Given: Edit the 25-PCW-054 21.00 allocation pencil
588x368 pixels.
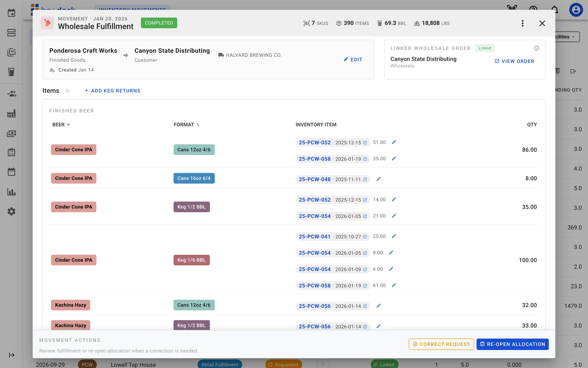Looking at the screenshot, I should (394, 216).
